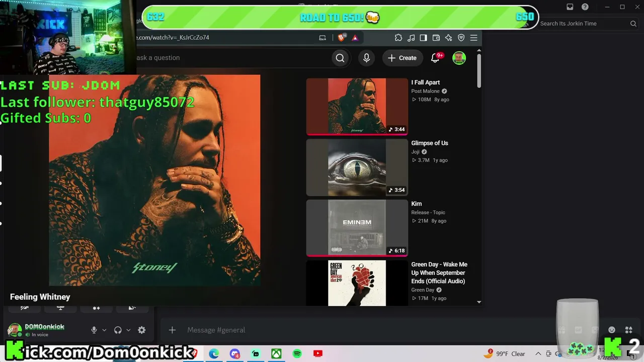Open Discord from the taskbar
This screenshot has height=362, width=644.
point(235,353)
